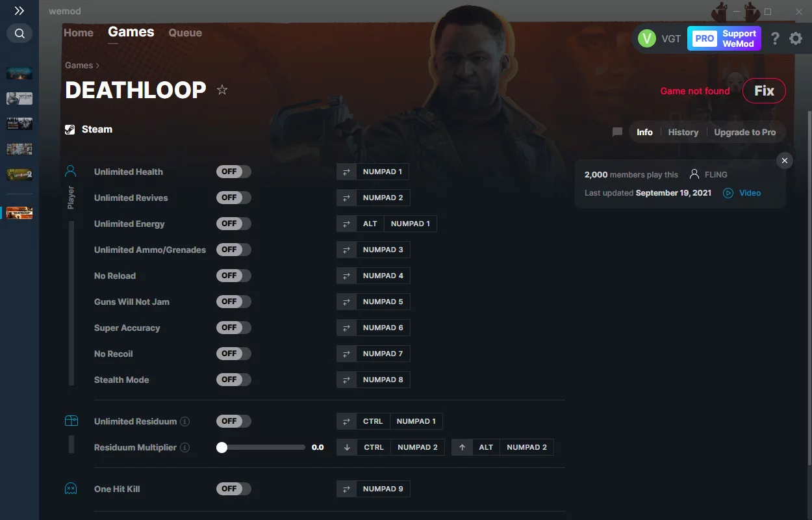This screenshot has height=520, width=812.
Task: Swap hotkey icon for Unlimited Revives
Action: point(346,198)
